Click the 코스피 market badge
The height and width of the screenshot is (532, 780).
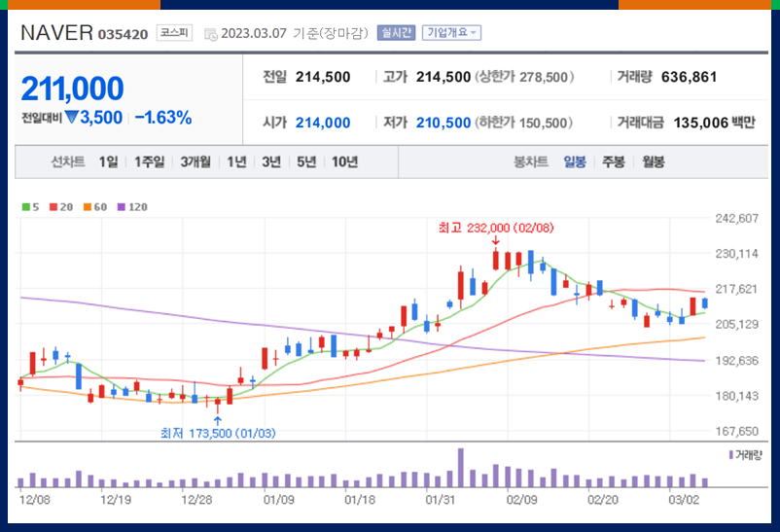(174, 33)
